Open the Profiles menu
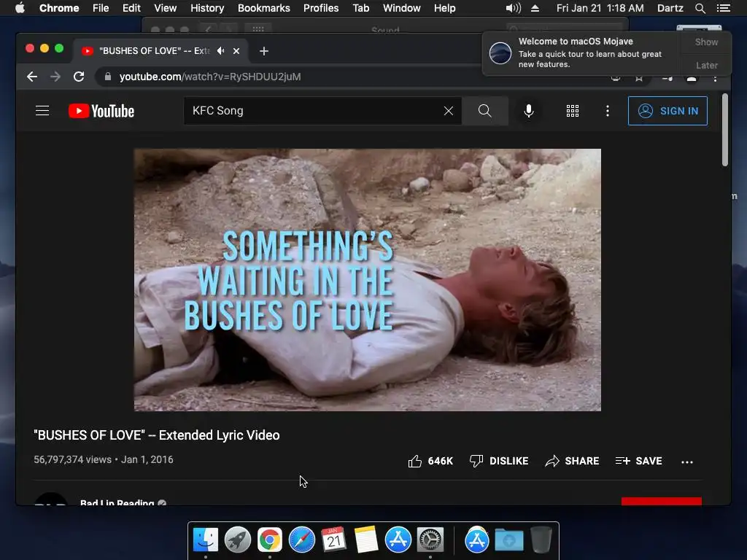 point(321,8)
